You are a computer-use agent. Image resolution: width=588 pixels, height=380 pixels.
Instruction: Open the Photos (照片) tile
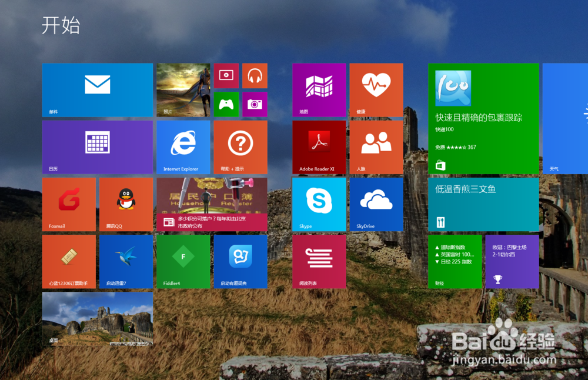(183, 90)
